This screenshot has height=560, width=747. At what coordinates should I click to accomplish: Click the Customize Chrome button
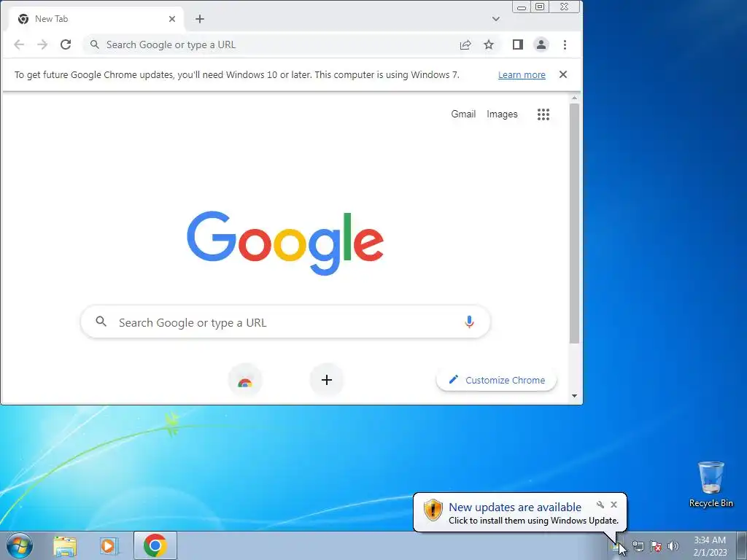point(496,380)
